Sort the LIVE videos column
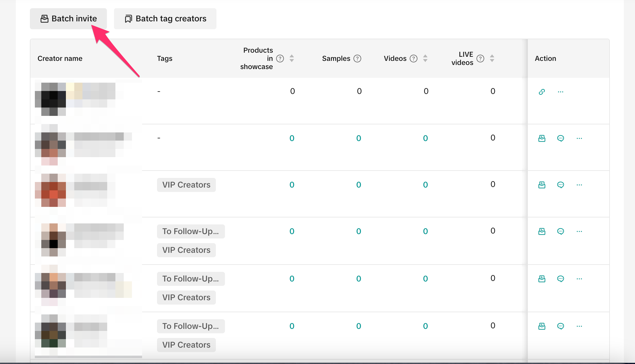Image resolution: width=635 pixels, height=364 pixels. click(492, 59)
